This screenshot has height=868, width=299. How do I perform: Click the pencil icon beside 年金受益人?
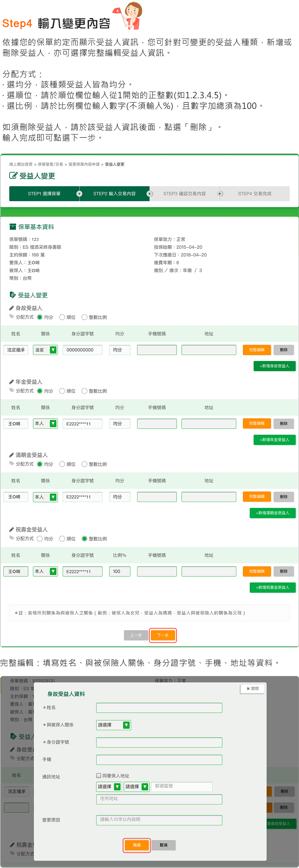coord(12,382)
